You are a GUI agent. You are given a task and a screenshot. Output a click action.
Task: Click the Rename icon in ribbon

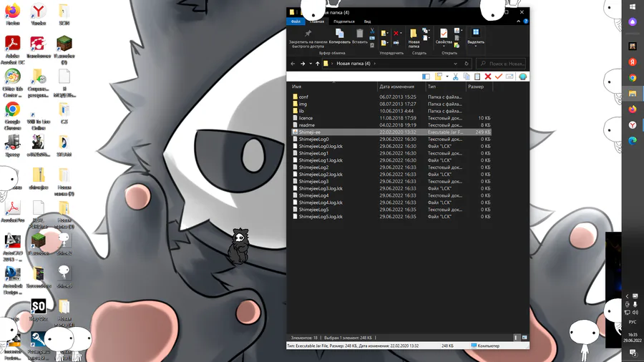[x=396, y=43]
